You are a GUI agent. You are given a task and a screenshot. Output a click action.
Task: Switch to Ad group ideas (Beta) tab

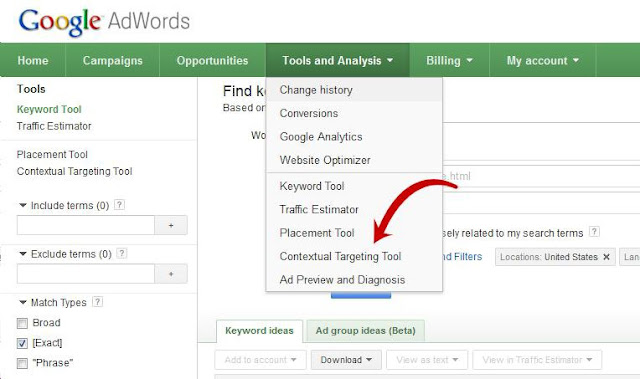point(365,330)
